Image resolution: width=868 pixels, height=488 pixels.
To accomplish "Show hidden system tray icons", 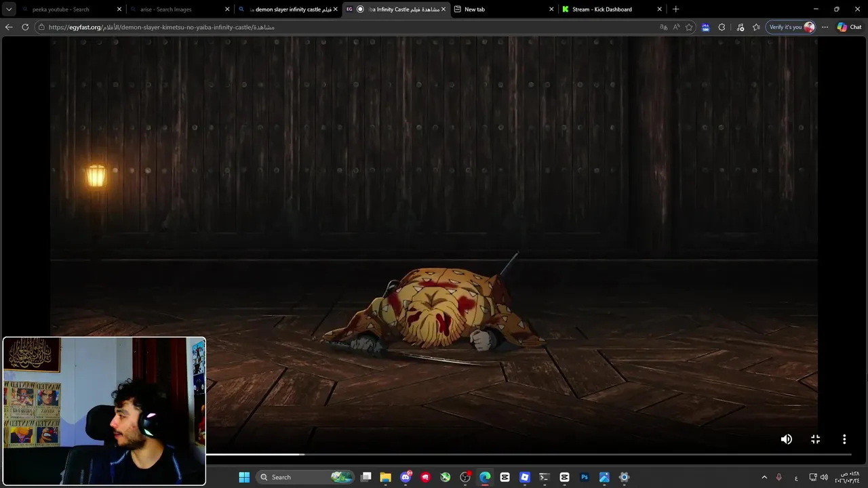I will coord(764,477).
